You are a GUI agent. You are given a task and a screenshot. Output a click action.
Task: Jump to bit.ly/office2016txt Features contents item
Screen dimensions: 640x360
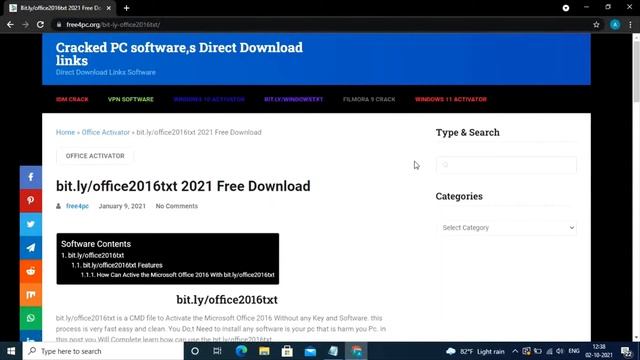pos(117,265)
